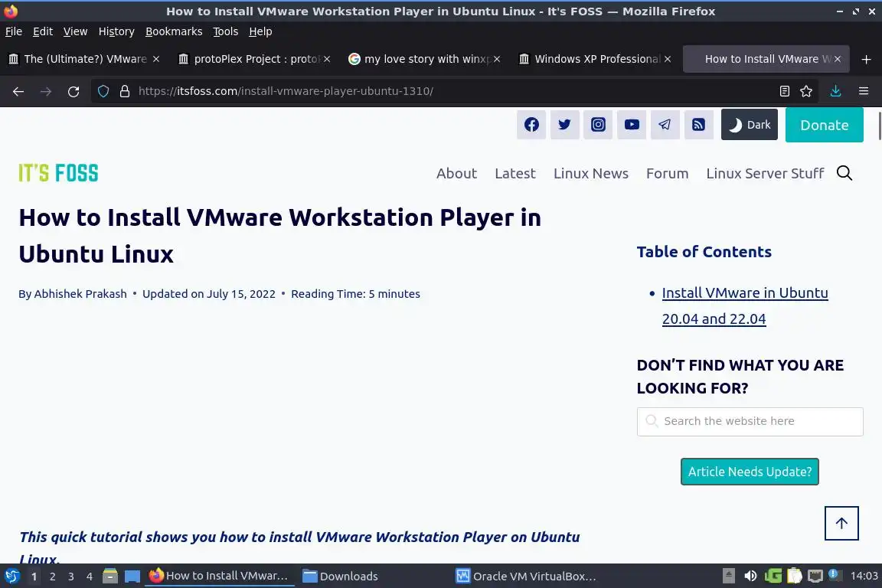Go back with the browser back arrow
This screenshot has height=588, width=882.
coord(18,91)
